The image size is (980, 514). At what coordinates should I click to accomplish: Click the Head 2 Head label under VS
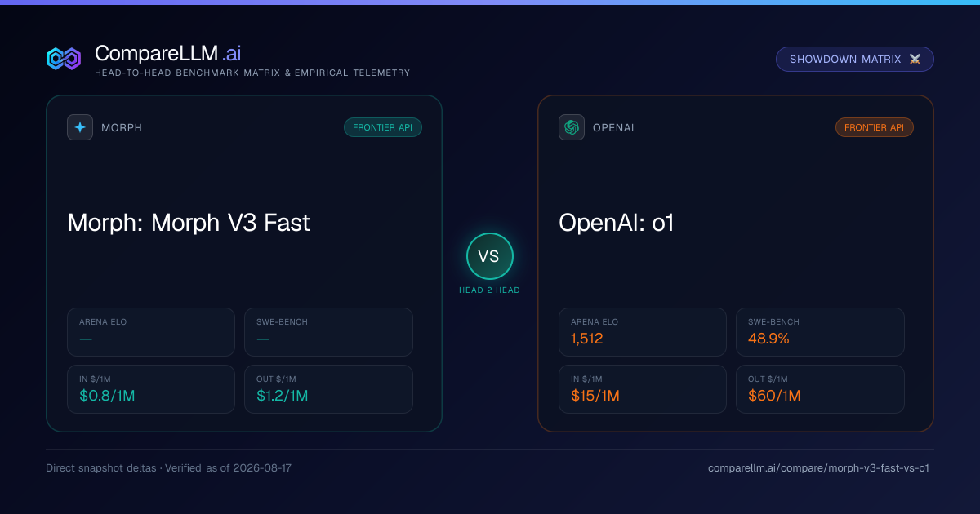pos(490,290)
